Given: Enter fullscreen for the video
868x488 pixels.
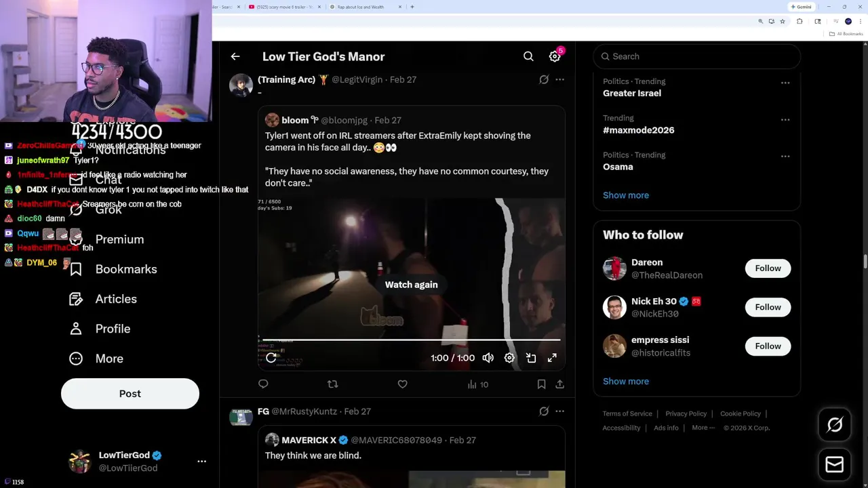Looking at the screenshot, I should [x=552, y=358].
